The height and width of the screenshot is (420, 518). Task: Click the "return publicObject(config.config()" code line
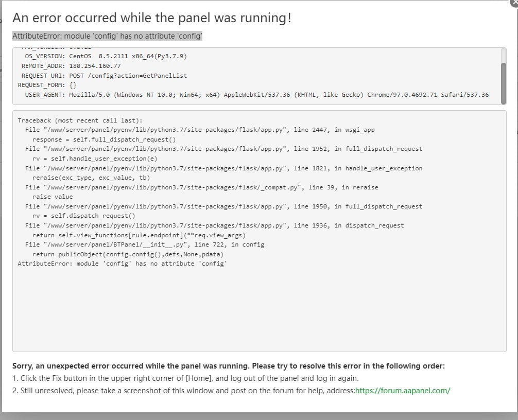[128, 254]
